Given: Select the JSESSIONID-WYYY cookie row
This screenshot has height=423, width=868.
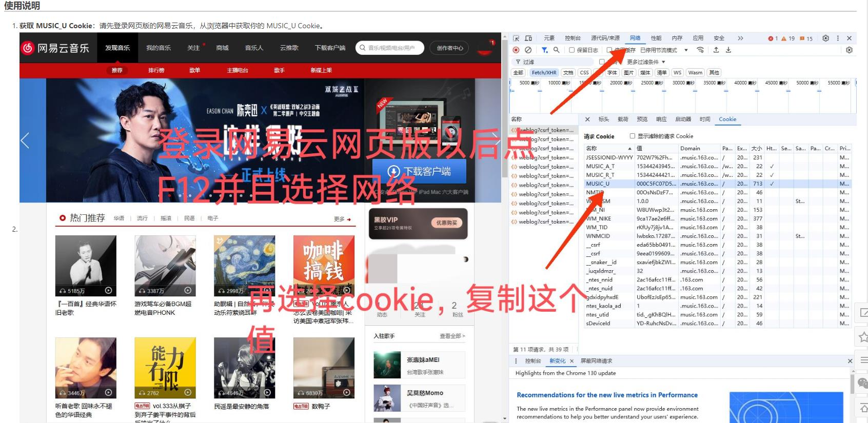Looking at the screenshot, I should coord(718,157).
